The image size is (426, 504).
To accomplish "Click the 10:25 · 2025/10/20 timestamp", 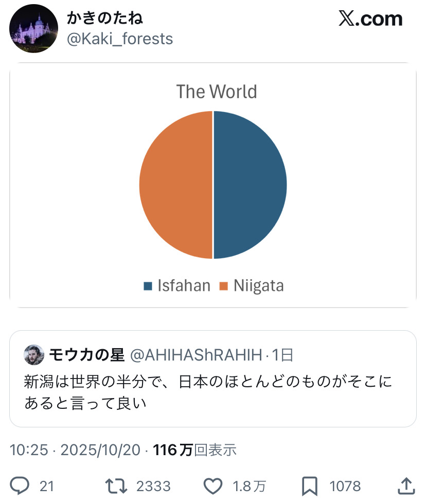I will pos(75,450).
